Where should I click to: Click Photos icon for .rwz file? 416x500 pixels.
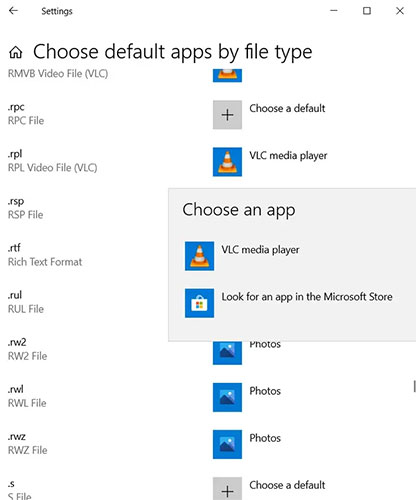coord(227,444)
